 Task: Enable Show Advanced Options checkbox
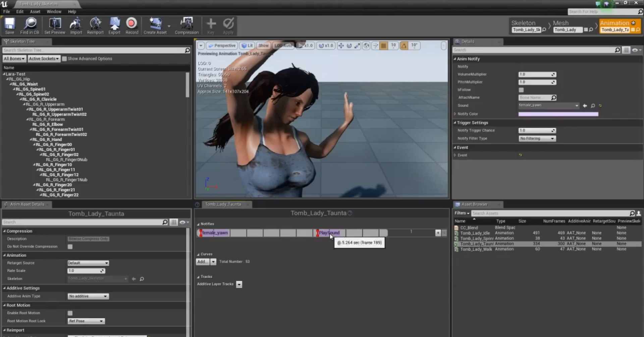click(64, 59)
